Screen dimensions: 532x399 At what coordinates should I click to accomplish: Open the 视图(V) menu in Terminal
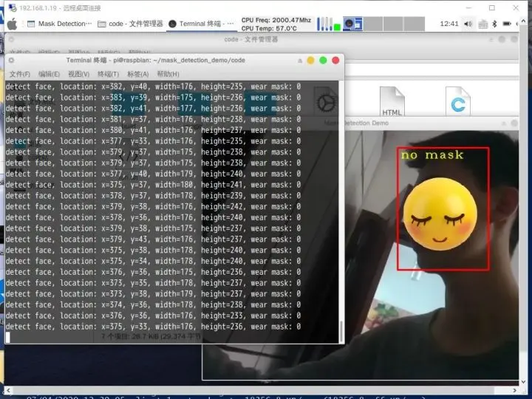[79, 74]
